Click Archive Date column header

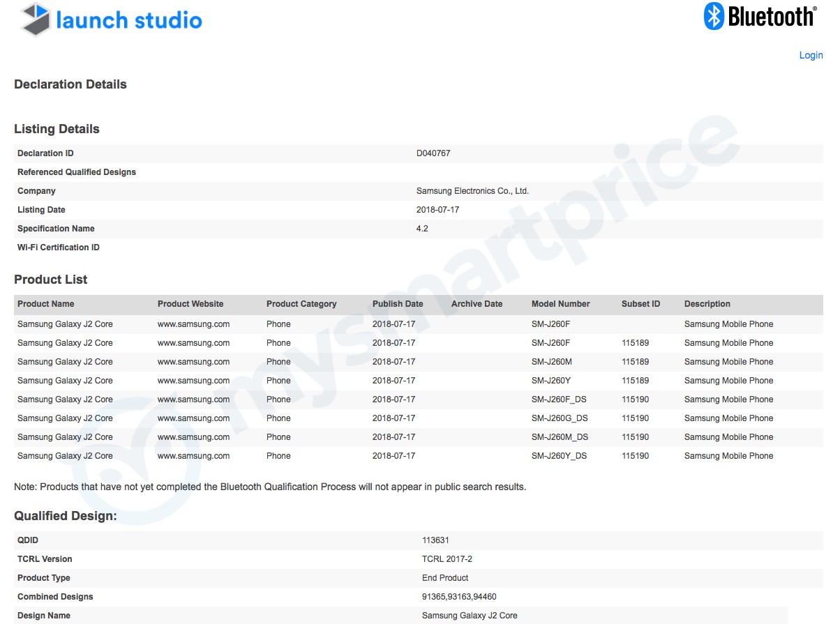477,304
